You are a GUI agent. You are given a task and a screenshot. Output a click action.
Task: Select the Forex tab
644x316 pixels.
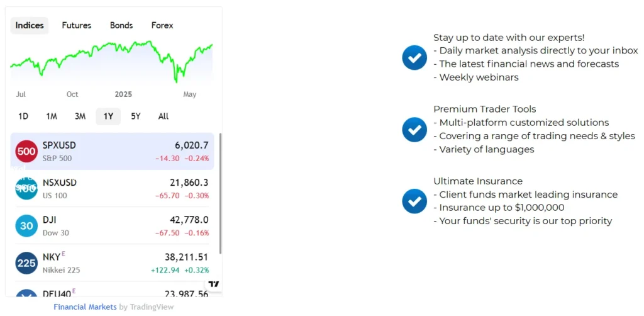162,26
